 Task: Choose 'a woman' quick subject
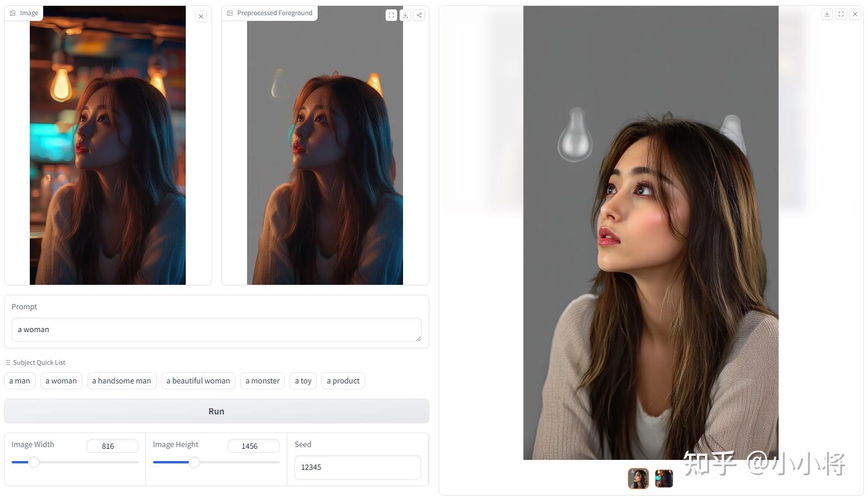[61, 381]
